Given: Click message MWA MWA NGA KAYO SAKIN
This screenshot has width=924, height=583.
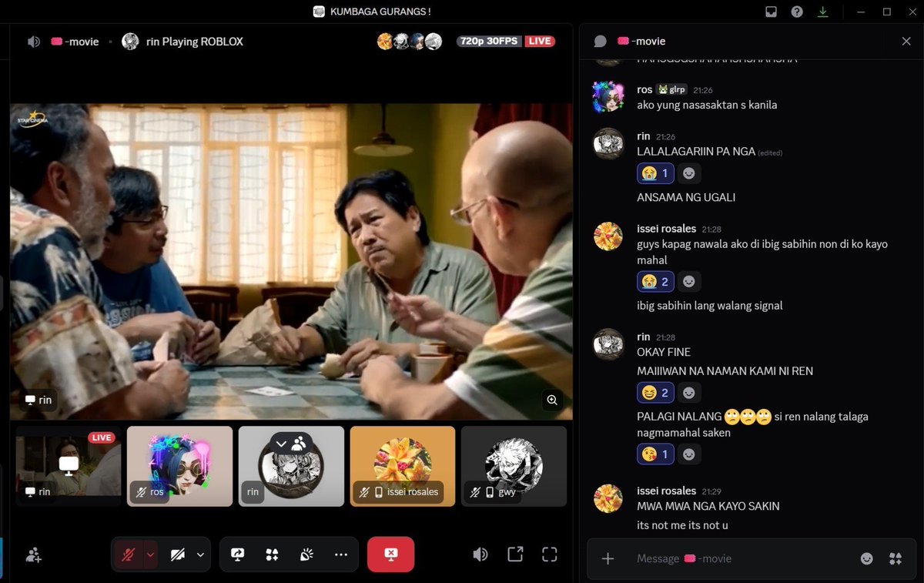Looking at the screenshot, I should tap(708, 506).
